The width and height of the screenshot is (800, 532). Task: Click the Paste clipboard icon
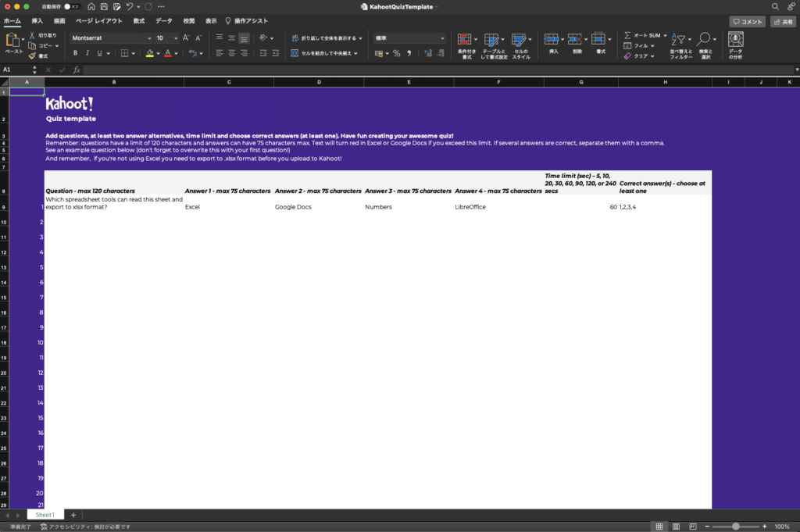coord(12,40)
